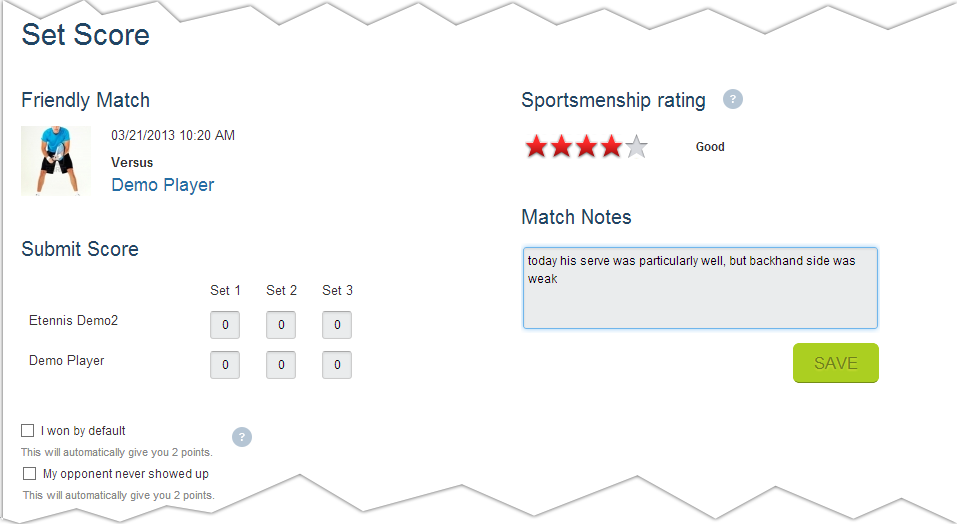Select Set 3 score for Etennis Demo2

click(x=337, y=325)
